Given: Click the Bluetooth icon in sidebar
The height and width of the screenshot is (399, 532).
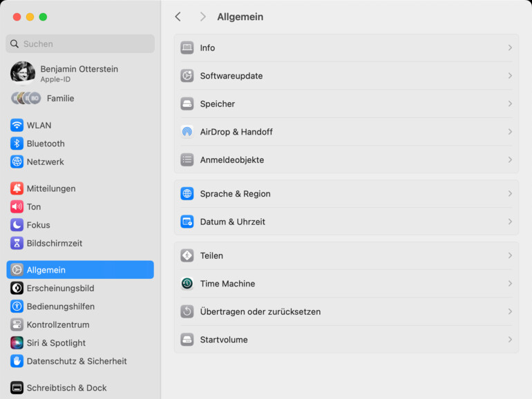Looking at the screenshot, I should tap(17, 144).
